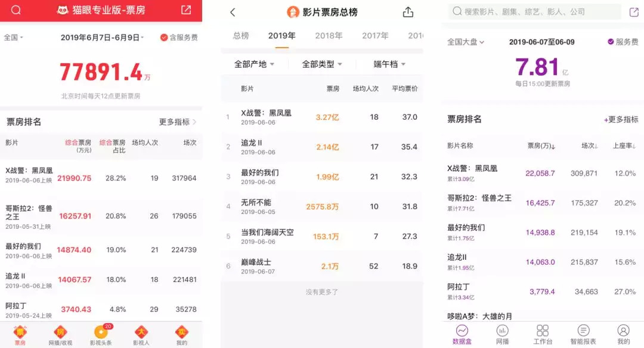
Task: Click total box office 77891.4万
Action: (x=105, y=72)
